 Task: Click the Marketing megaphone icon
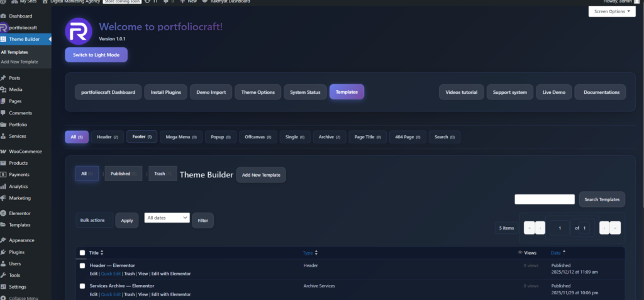click(4, 198)
